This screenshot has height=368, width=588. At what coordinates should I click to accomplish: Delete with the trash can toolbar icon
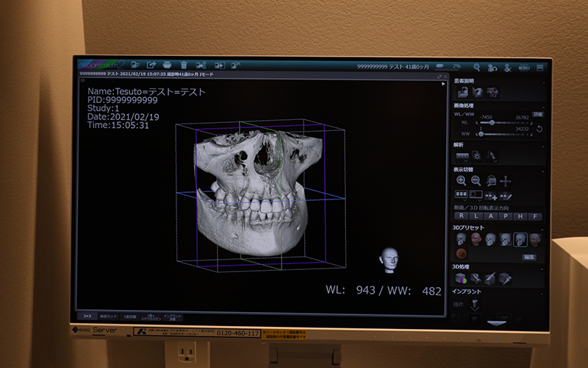click(183, 65)
